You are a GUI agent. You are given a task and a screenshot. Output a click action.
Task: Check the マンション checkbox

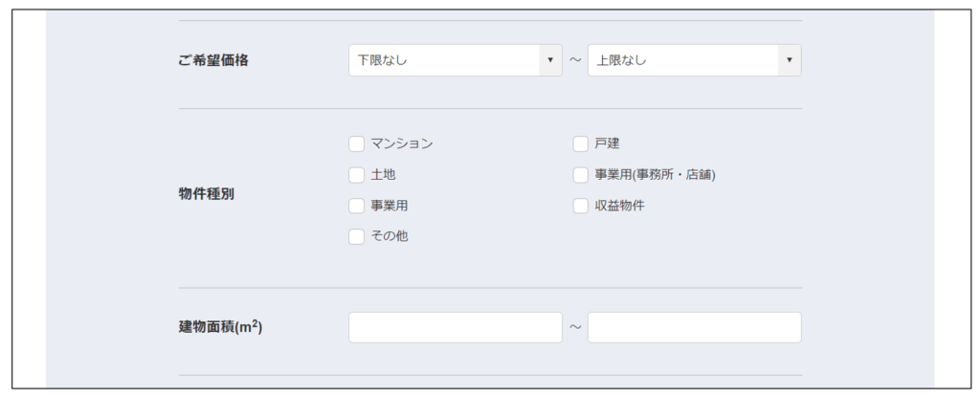[357, 144]
